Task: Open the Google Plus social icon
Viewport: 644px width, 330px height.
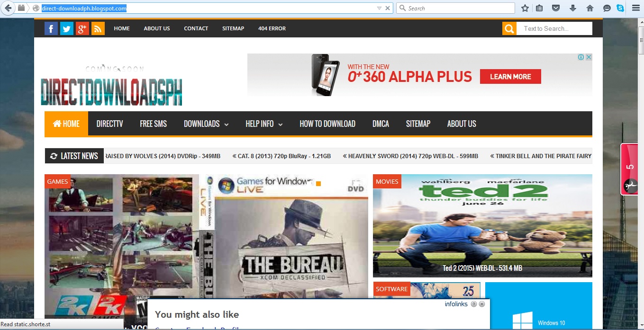Action: (x=82, y=28)
